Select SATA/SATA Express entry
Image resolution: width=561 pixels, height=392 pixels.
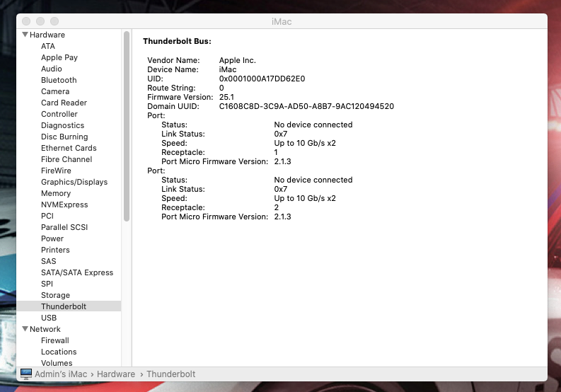[77, 273]
